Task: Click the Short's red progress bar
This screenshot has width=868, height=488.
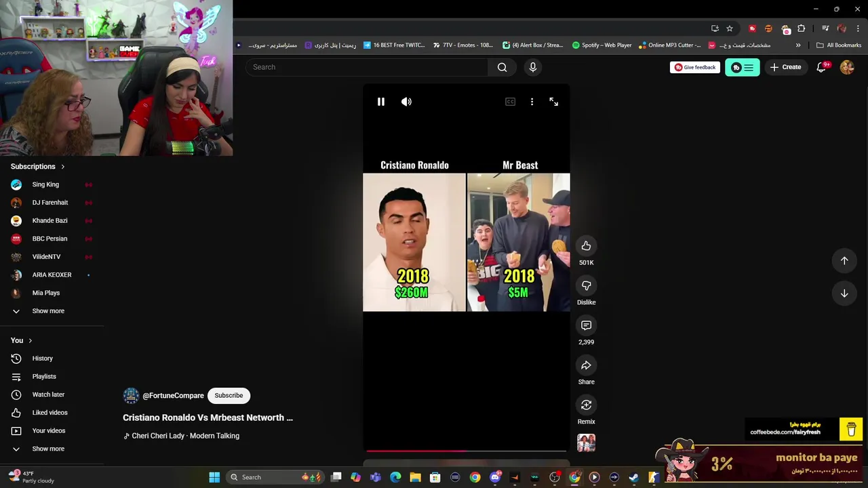Action: [466, 450]
